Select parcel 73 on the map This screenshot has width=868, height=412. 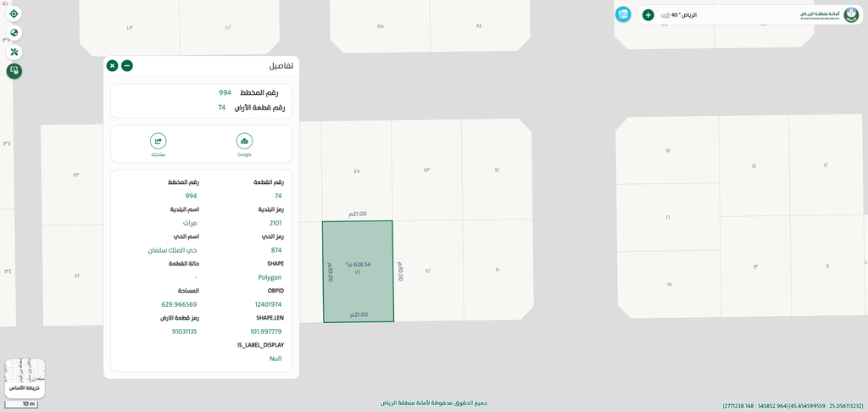426,170
